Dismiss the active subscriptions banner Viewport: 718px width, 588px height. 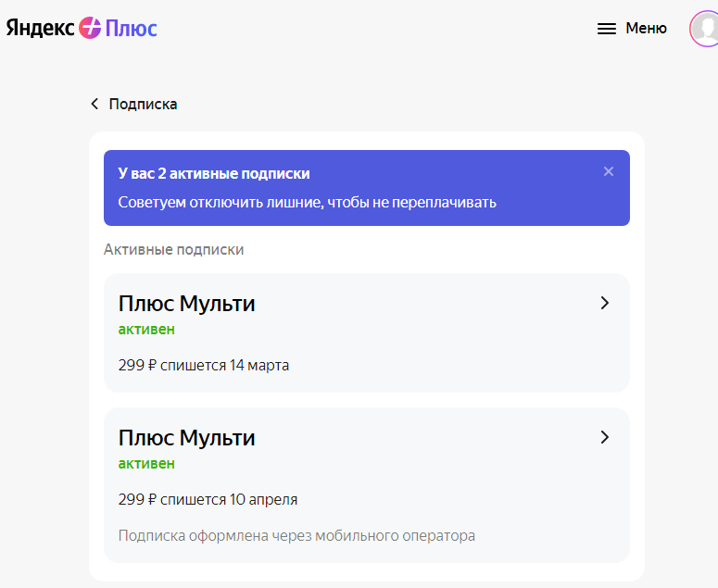[x=609, y=171]
